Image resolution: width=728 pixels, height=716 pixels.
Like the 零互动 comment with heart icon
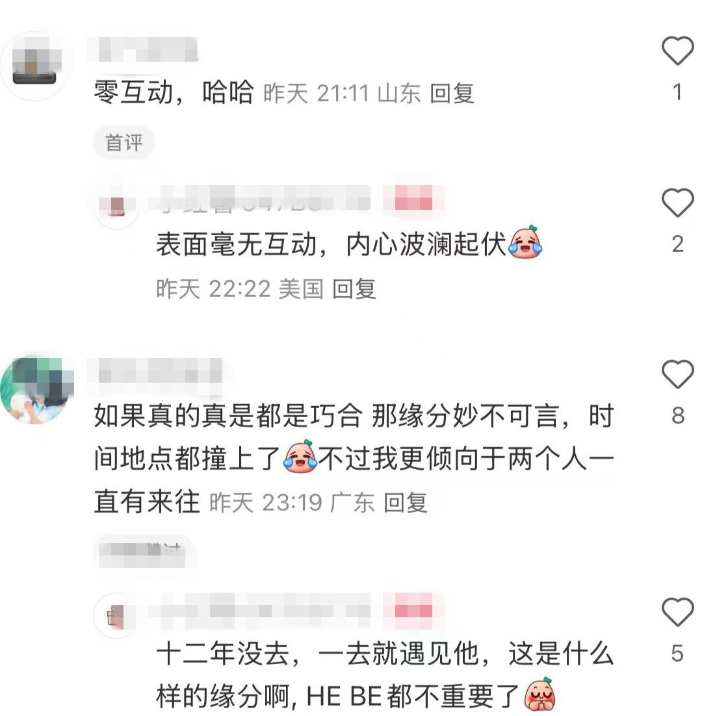coord(677,51)
